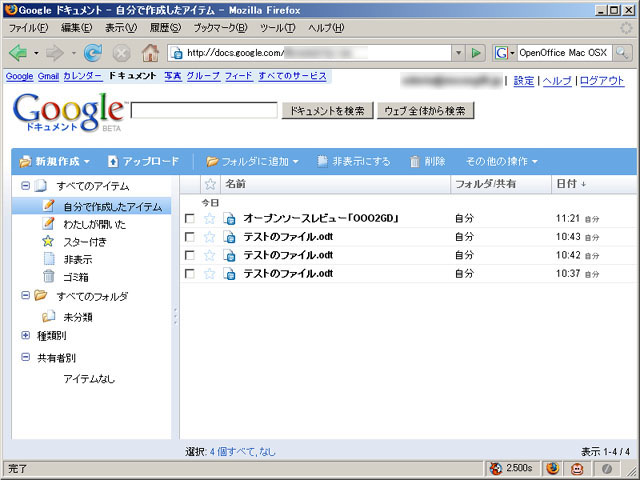Open the 新規作成 dropdown menu
The height and width of the screenshot is (480, 640).
(54, 162)
